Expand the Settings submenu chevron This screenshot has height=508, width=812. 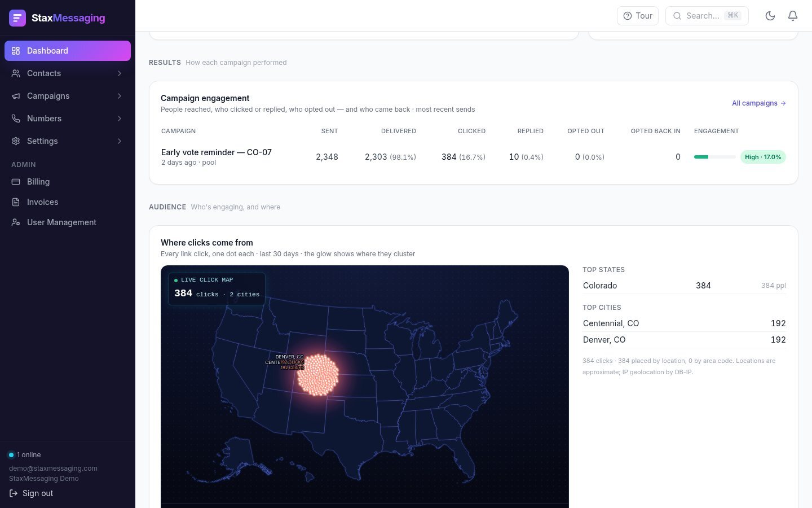click(120, 141)
